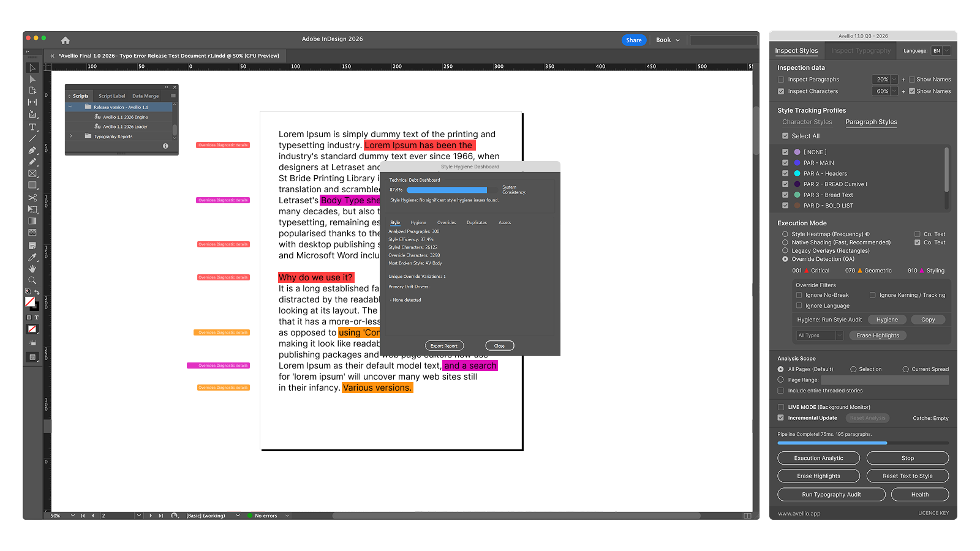Select the Direct Selection tool
This screenshot has height=551, width=980.
pyautogui.click(x=32, y=79)
